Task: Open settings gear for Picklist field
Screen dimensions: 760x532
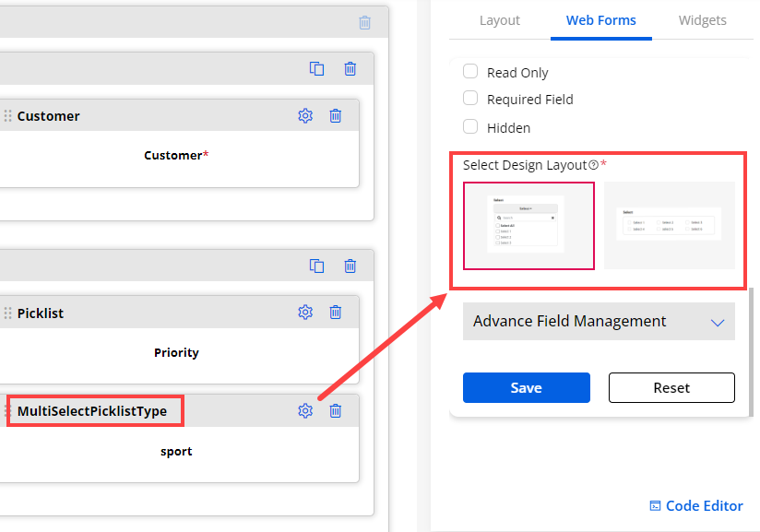Action: (x=305, y=313)
